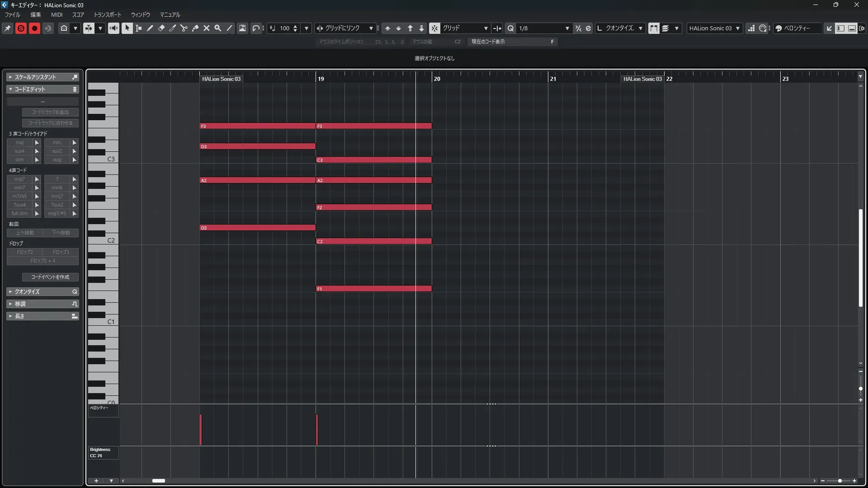Open the トランスポート menu
The height and width of the screenshot is (488, 868).
108,14
